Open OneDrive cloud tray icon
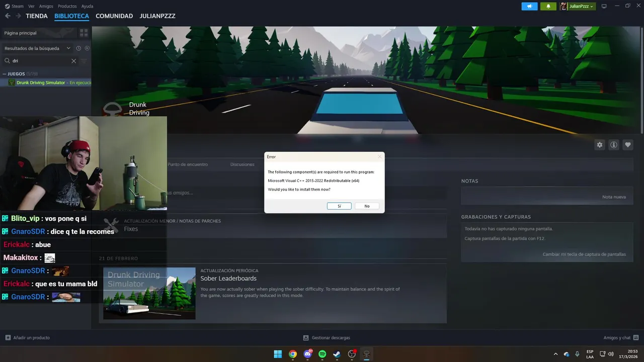Screen dimensions: 644x362 point(567,354)
